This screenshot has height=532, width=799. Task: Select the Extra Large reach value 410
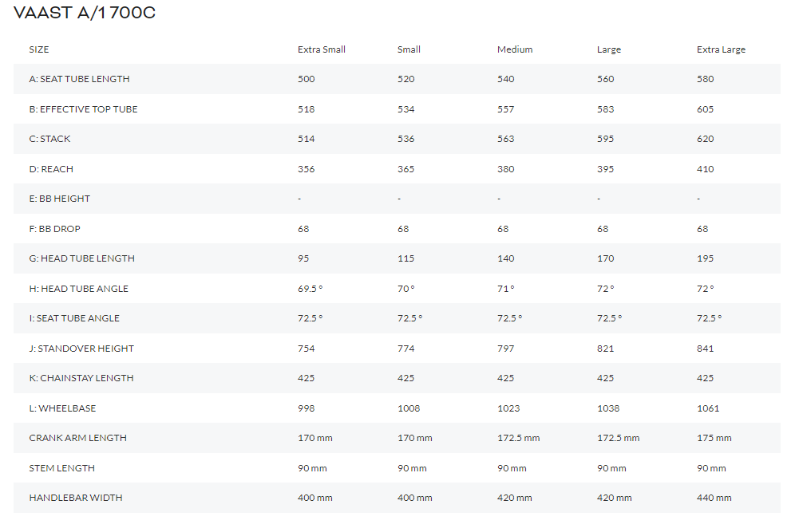point(706,169)
